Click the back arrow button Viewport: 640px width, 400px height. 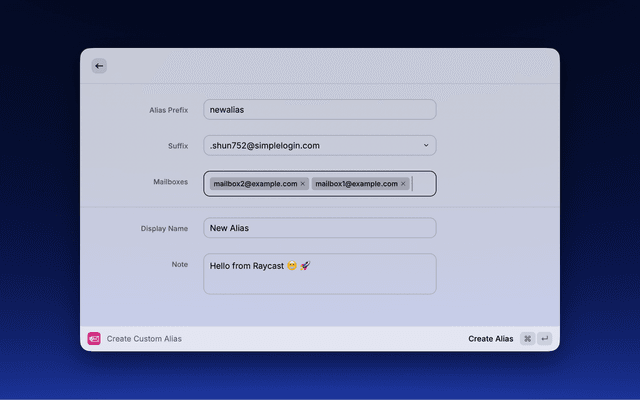pyautogui.click(x=99, y=66)
